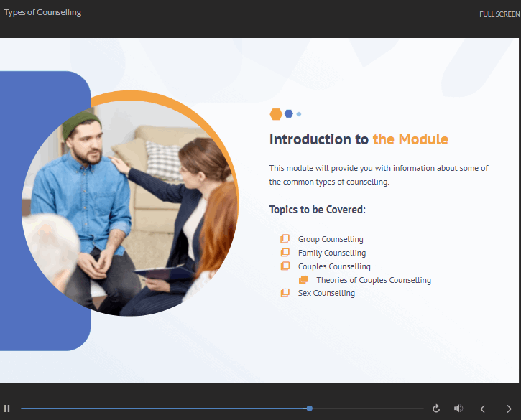
Task: Select the 'Group Counselling' topic text
Action: (331, 239)
